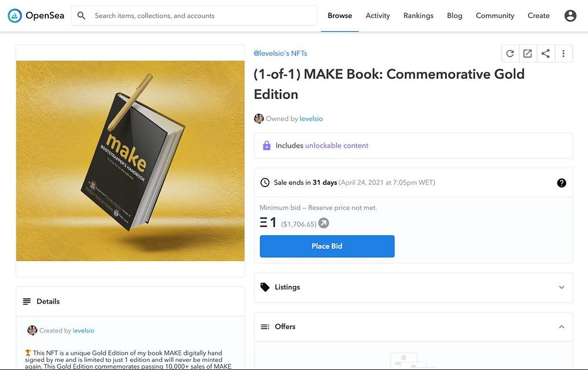Viewport: 588px width, 370px height.
Task: Click the ETH price conversion arrow icon
Action: point(323,224)
